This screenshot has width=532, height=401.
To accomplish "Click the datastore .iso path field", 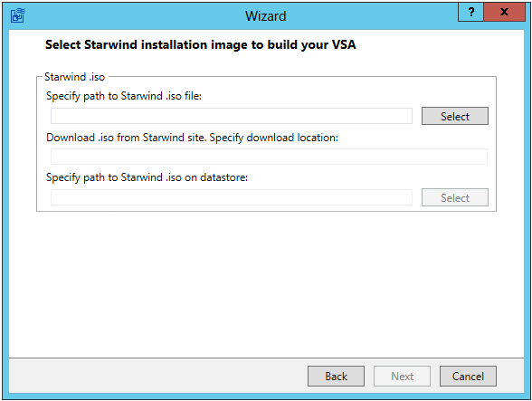I will (232, 197).
